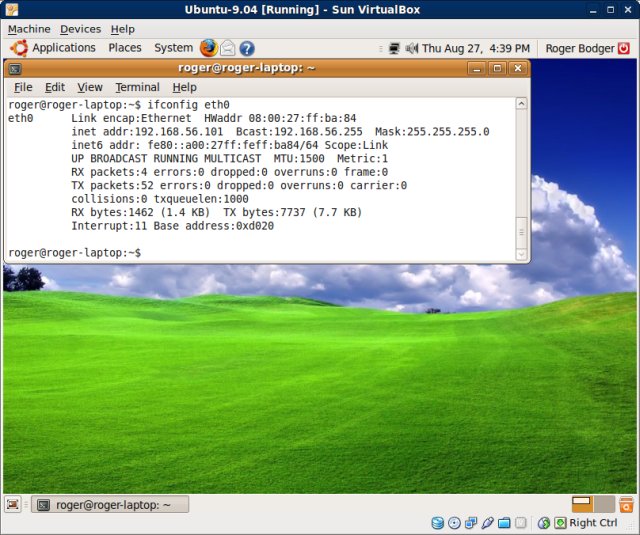Click the VirtualBox CD/DVD status icon

click(x=454, y=523)
